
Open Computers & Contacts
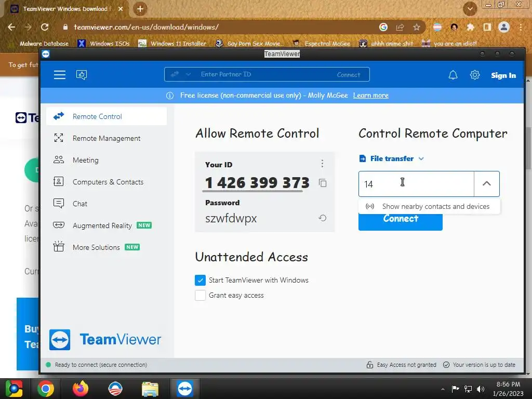point(107,182)
